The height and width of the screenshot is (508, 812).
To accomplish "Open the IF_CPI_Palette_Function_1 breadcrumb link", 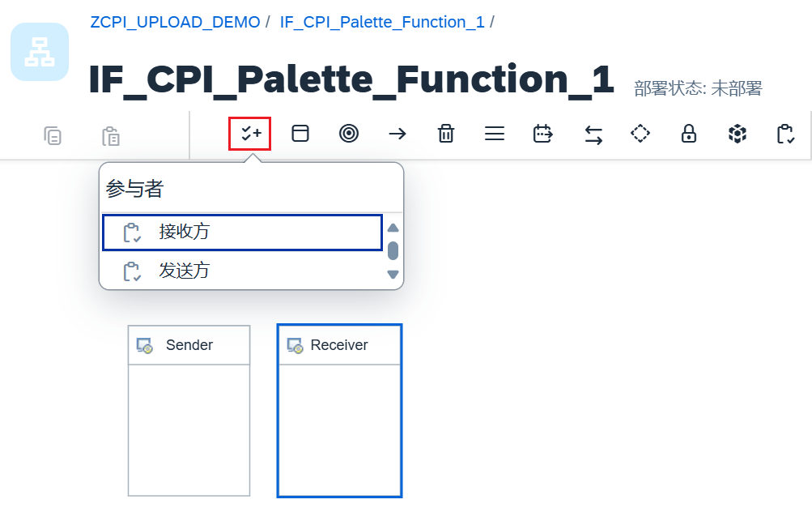I will [x=382, y=22].
